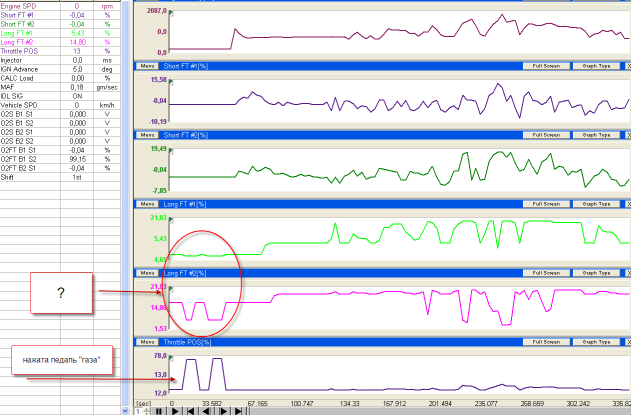The height and width of the screenshot is (415, 631).
Task: Open Menu of Short FT #1 graph
Action: click(146, 65)
